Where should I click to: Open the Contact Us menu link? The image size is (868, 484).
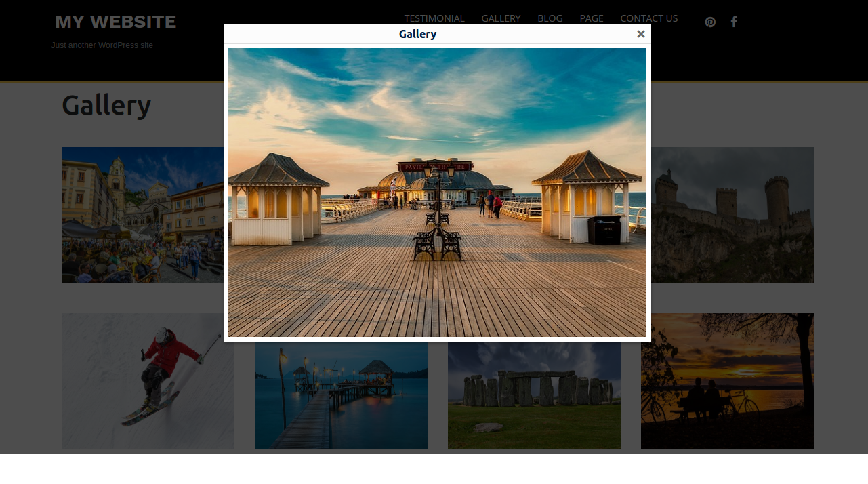point(648,18)
